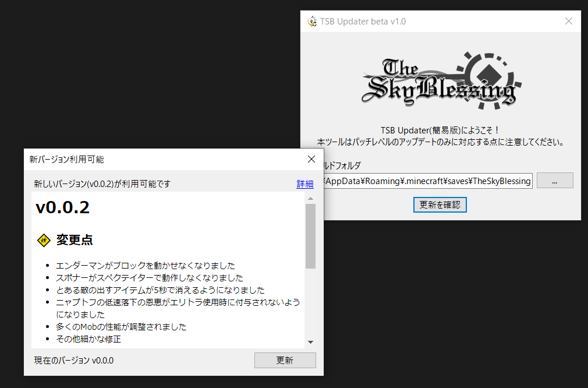Open the 詳細 details link

[x=305, y=184]
